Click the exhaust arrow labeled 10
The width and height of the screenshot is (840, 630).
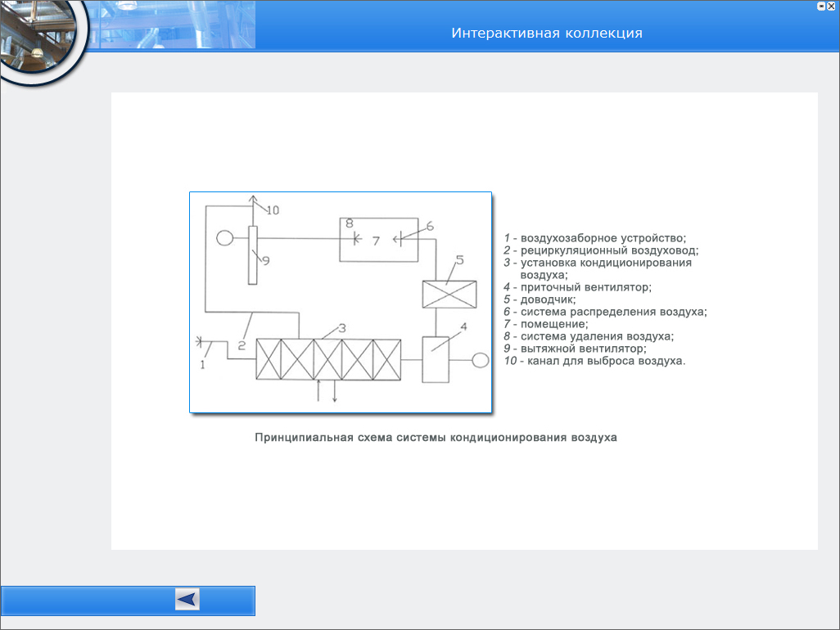tap(253, 203)
